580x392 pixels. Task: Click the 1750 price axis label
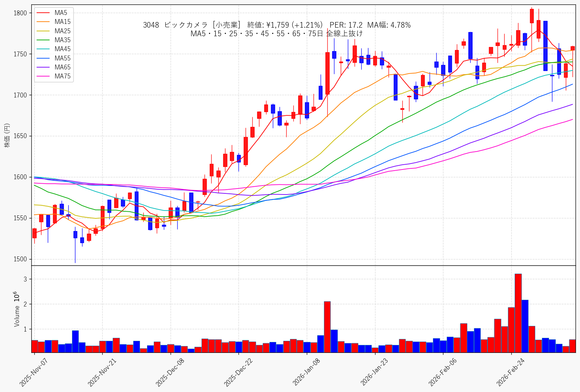[20, 54]
